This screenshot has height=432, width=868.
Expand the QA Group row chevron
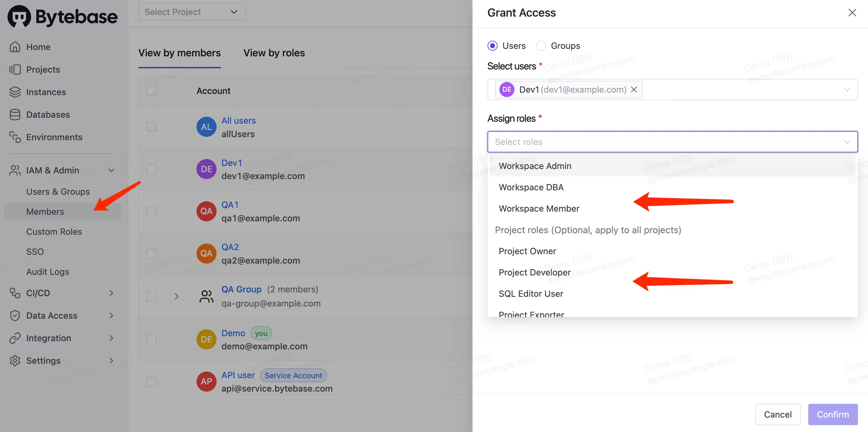[176, 296]
